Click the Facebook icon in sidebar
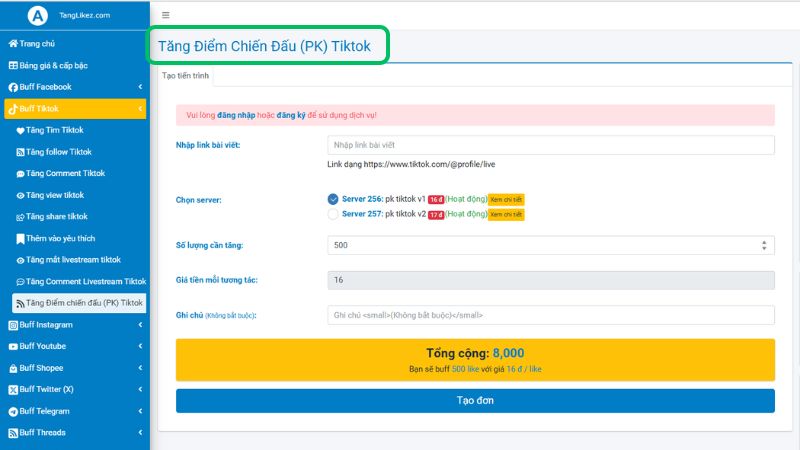 tap(13, 87)
